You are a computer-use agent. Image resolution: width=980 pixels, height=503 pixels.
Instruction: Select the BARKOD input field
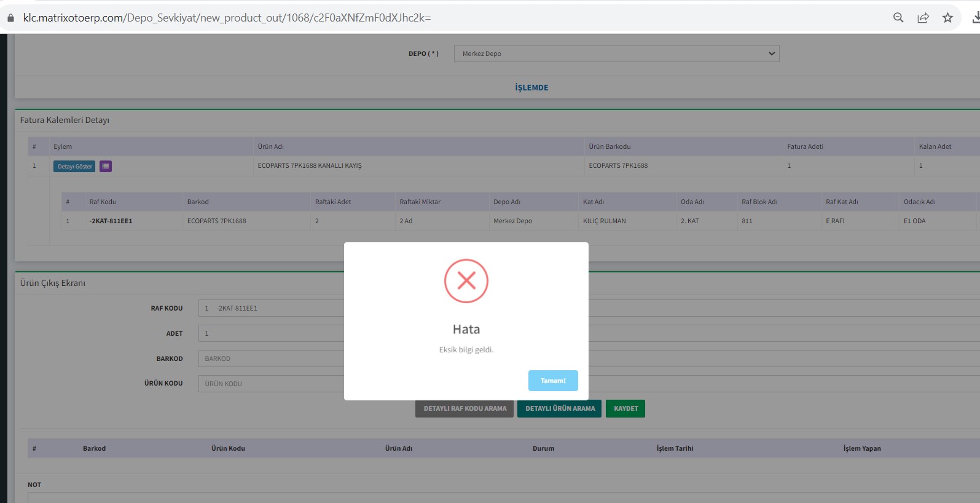[270, 358]
